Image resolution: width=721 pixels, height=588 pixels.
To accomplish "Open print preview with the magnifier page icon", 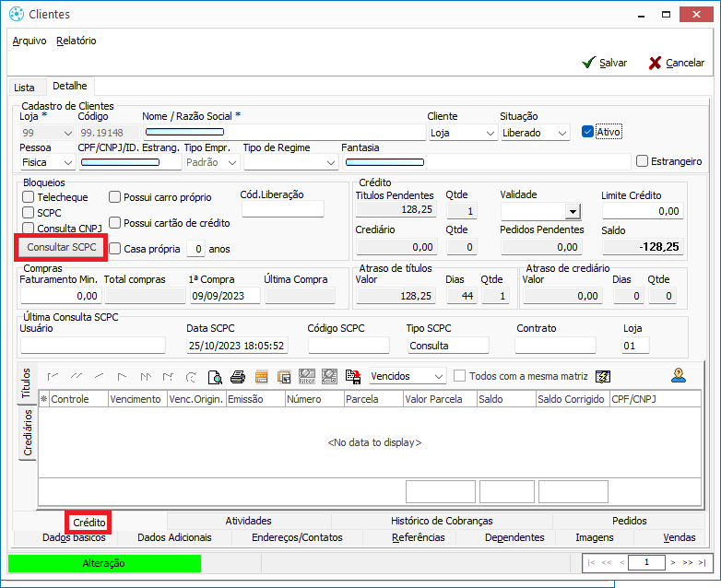I will click(x=215, y=377).
